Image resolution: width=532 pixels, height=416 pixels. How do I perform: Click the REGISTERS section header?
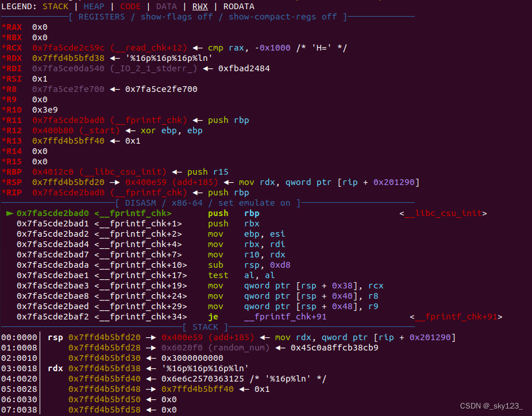click(x=207, y=17)
